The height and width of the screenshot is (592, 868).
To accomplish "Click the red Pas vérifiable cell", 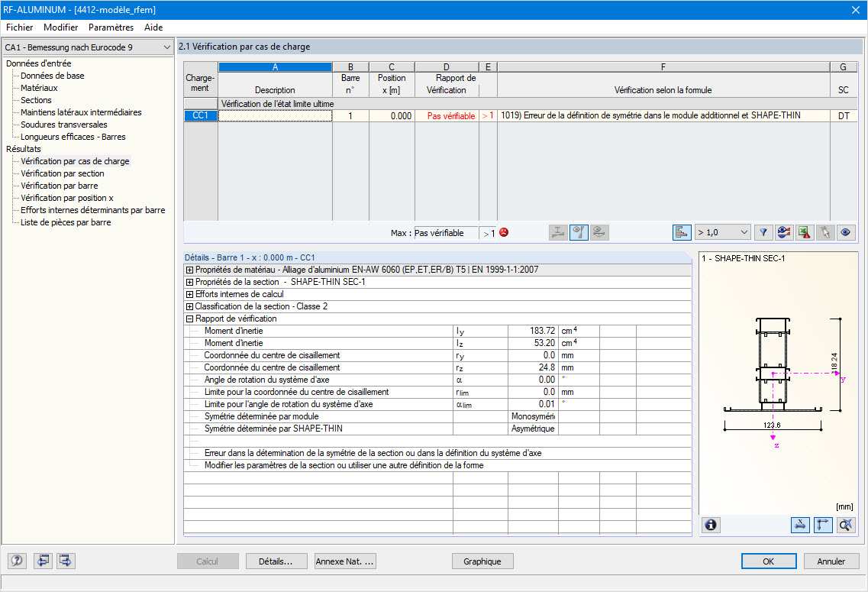I will [x=447, y=116].
